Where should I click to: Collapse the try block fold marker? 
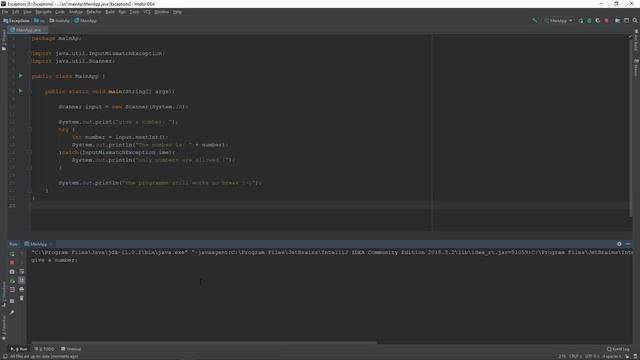click(x=30, y=129)
